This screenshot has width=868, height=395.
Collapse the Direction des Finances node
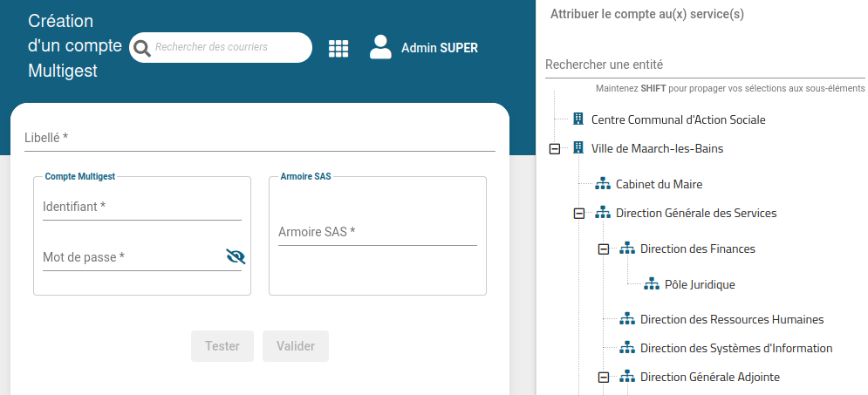point(603,249)
